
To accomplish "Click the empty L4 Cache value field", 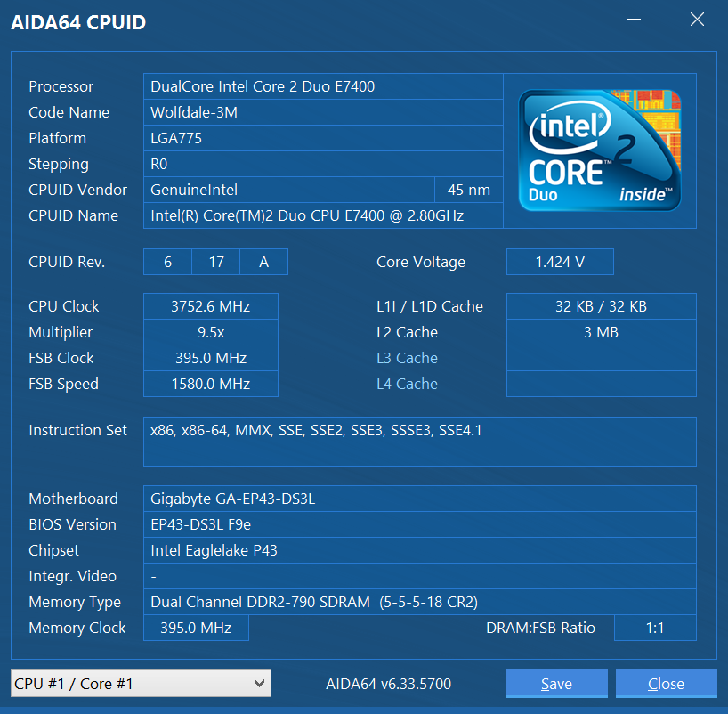I will click(602, 384).
